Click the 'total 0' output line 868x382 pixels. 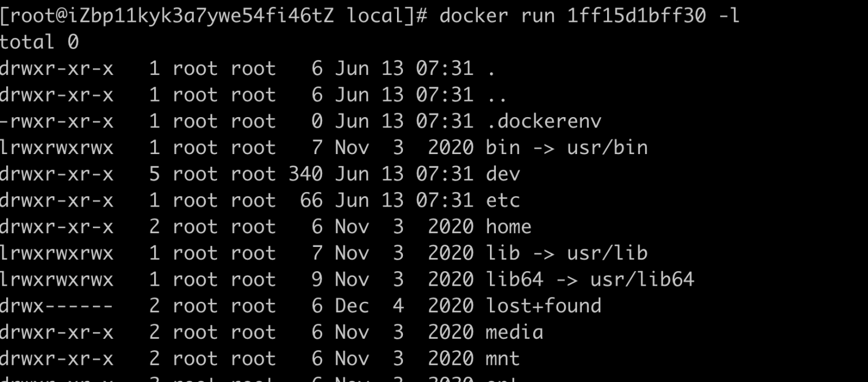click(x=39, y=42)
